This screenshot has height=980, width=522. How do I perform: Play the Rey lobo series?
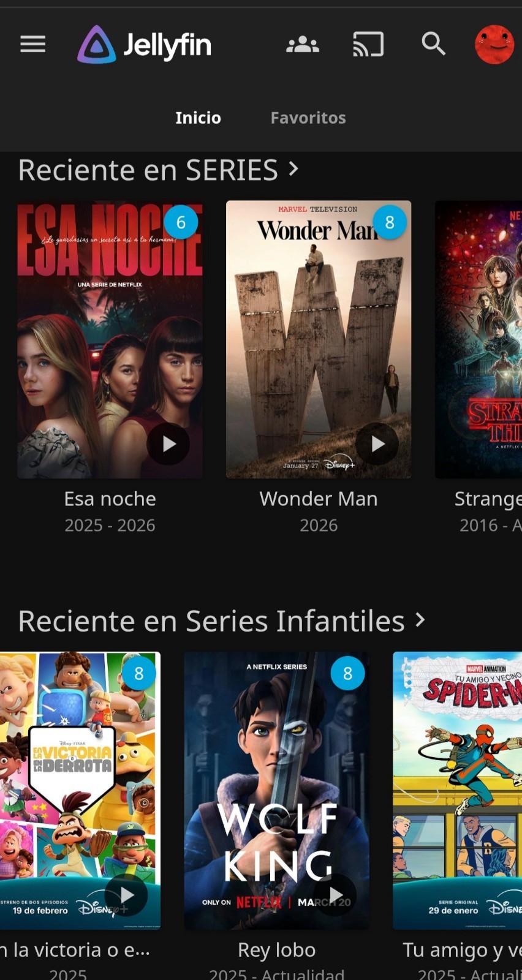pyautogui.click(x=335, y=895)
